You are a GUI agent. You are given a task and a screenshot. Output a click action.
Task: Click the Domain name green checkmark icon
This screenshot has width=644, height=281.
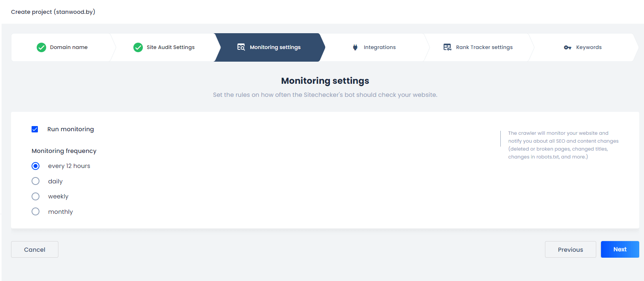point(41,47)
